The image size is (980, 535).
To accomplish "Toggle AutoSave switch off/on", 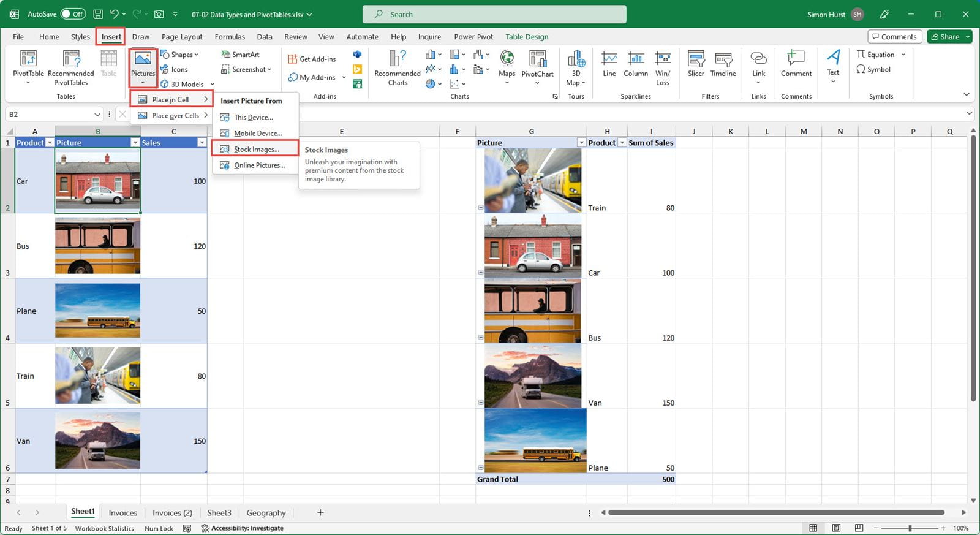I will [73, 14].
